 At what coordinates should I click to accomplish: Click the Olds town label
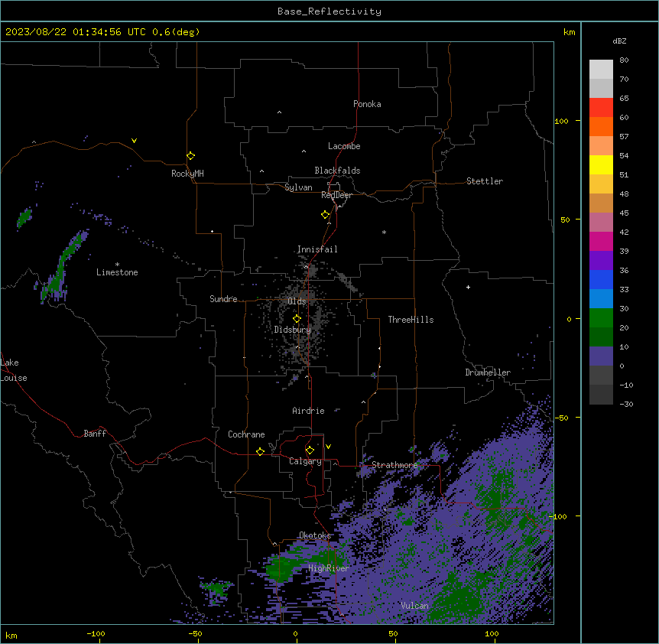[x=297, y=301]
